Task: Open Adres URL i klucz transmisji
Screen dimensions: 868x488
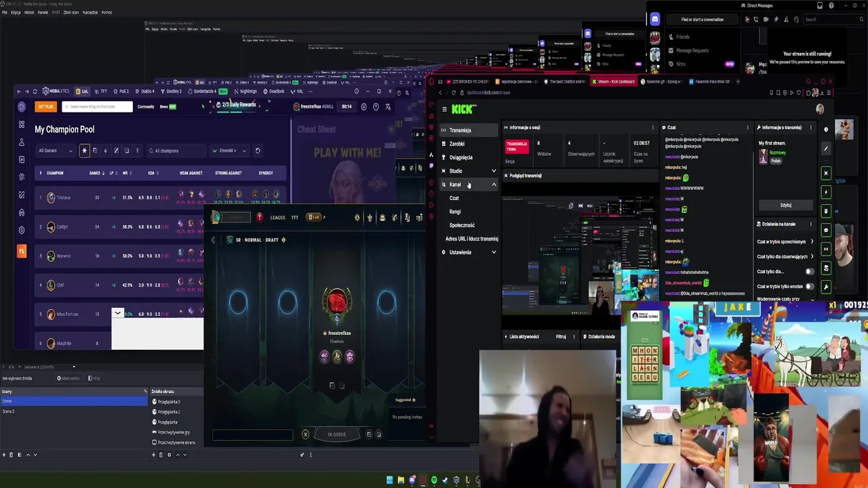Action: (x=471, y=239)
